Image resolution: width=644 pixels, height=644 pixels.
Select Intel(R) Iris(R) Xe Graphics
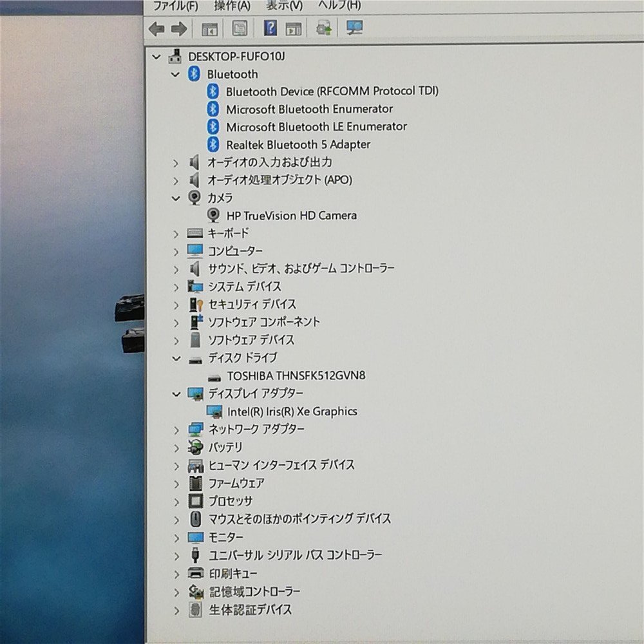pyautogui.click(x=292, y=412)
